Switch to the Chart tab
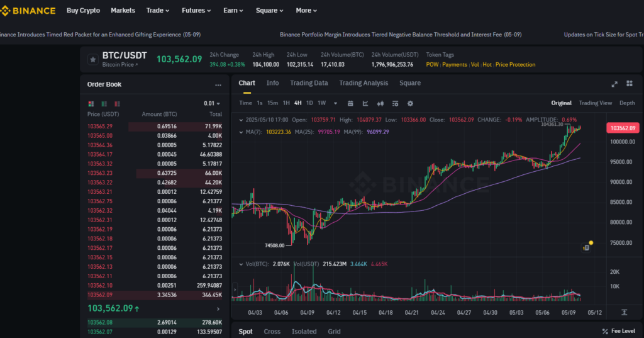The width and height of the screenshot is (644, 338). coord(247,83)
